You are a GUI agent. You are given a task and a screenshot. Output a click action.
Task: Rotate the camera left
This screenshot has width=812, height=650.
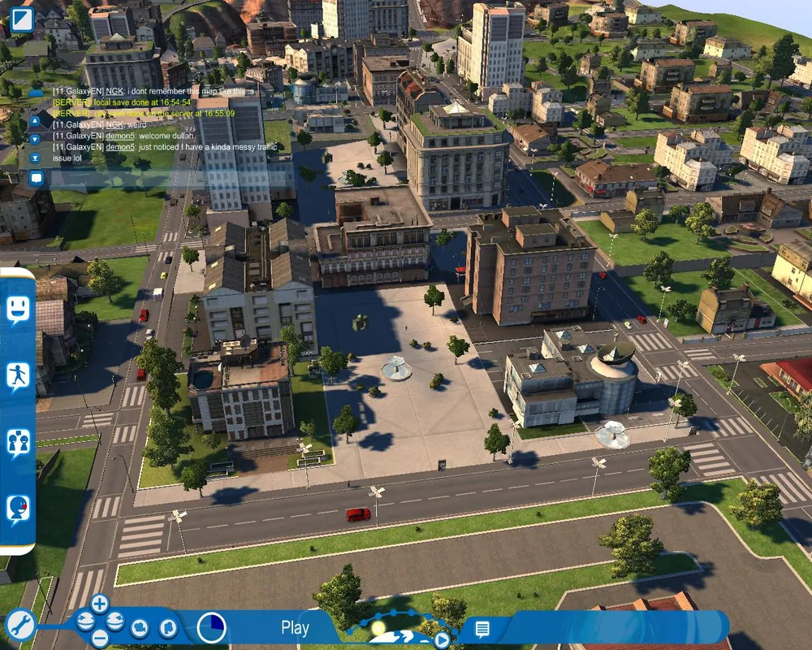84,622
